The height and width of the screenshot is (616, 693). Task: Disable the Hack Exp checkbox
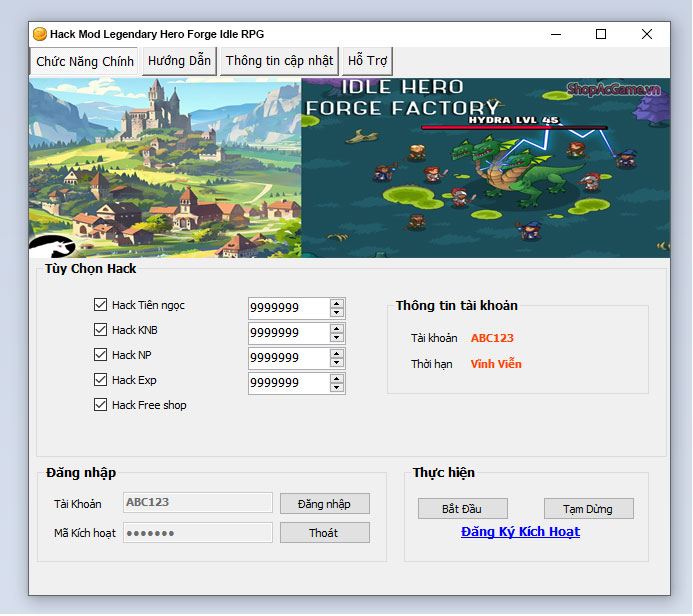pyautogui.click(x=100, y=380)
